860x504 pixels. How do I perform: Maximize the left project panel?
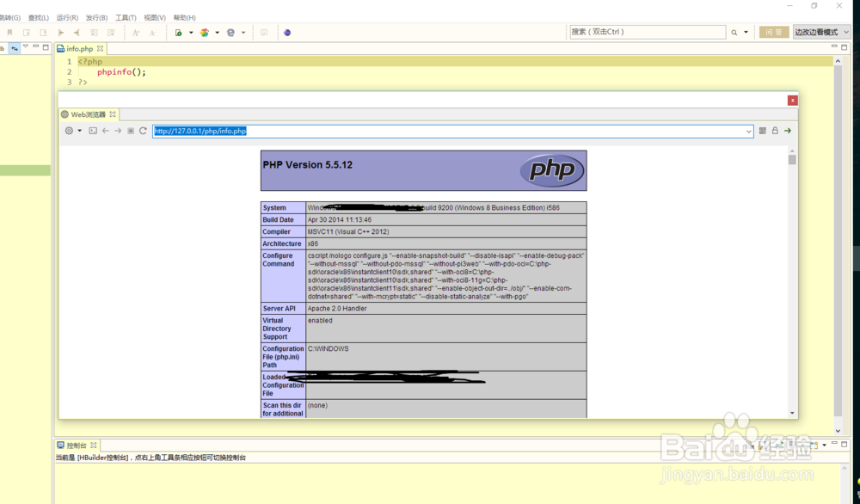[46, 47]
